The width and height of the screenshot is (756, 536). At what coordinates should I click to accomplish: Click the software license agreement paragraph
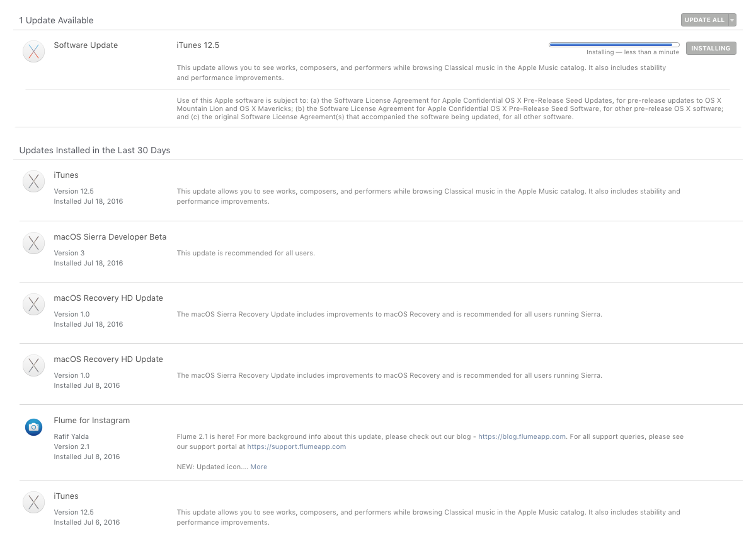(x=450, y=108)
